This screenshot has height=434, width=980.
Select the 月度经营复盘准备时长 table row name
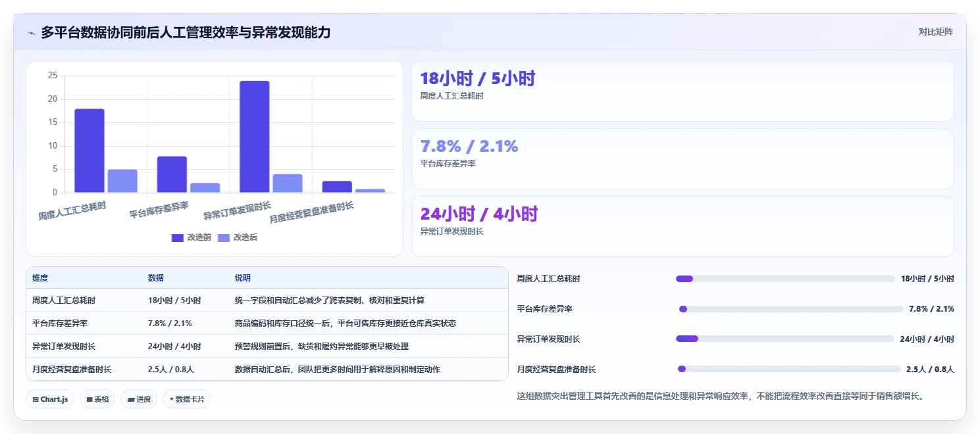(72, 369)
